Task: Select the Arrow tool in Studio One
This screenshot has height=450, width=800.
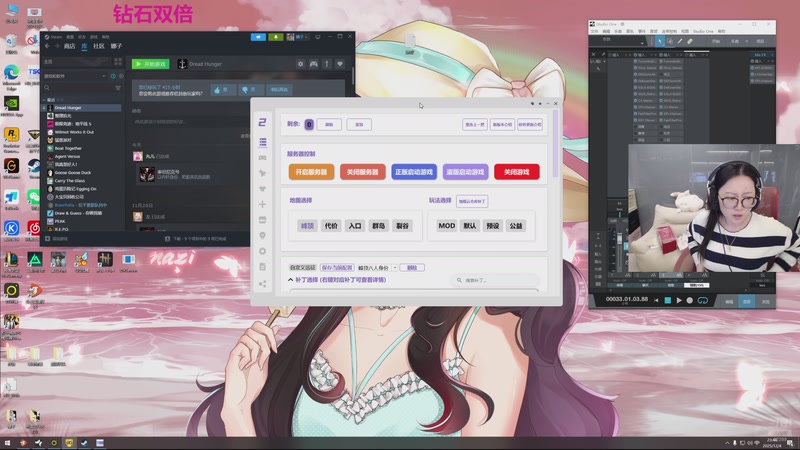Action: pyautogui.click(x=660, y=41)
